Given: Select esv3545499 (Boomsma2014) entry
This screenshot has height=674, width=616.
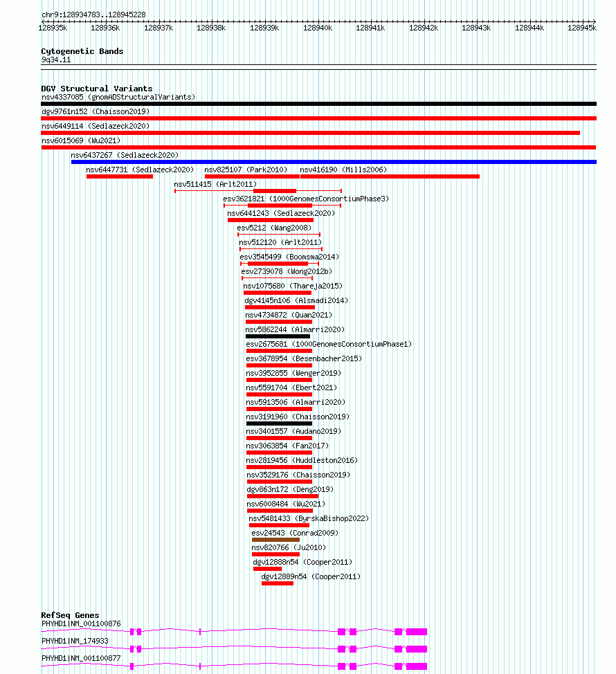Looking at the screenshot, I should pyautogui.click(x=289, y=257).
